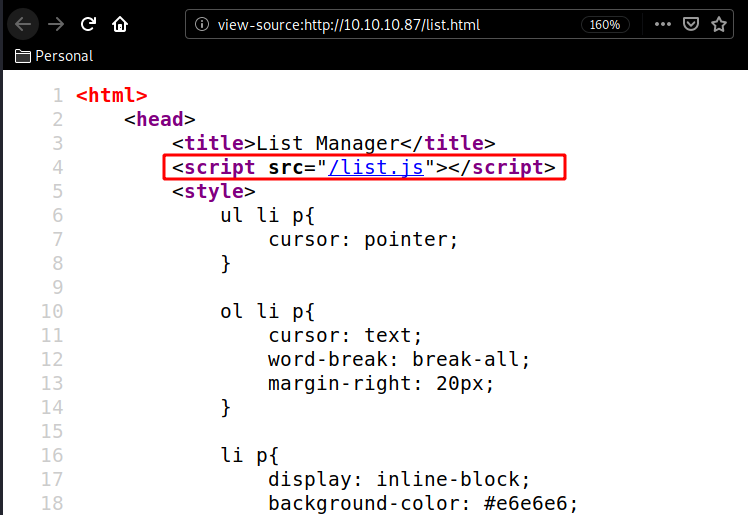Go to the Home page

(x=120, y=23)
